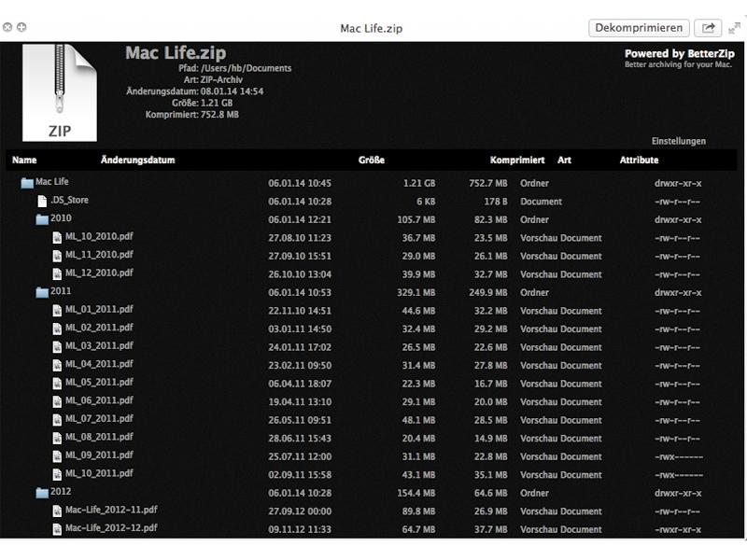
Task: Select the 2010 folder name
Action: [61, 218]
